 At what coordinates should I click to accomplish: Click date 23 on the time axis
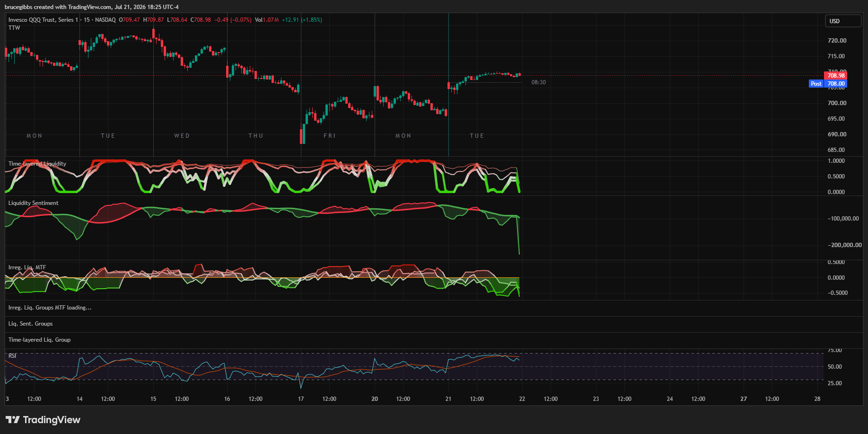(596, 399)
